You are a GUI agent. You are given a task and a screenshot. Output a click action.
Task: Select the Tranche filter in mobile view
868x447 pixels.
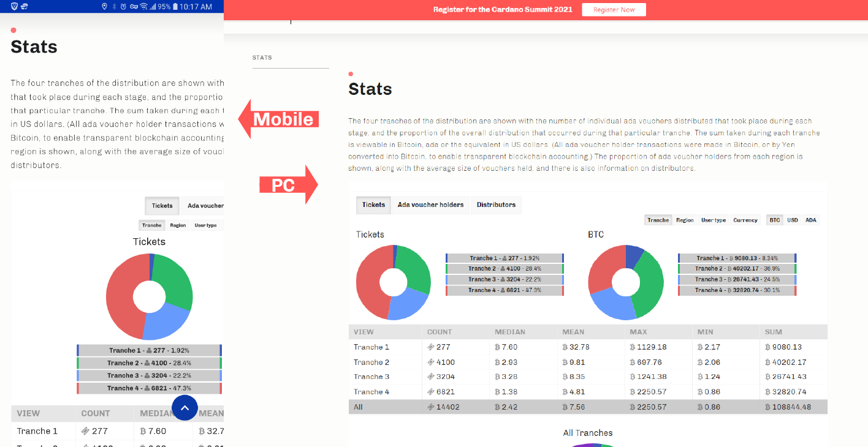point(152,225)
